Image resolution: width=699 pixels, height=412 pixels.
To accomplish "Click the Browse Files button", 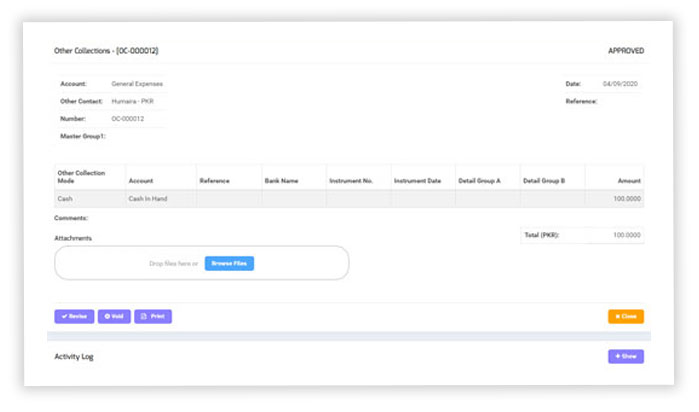I will pyautogui.click(x=229, y=263).
